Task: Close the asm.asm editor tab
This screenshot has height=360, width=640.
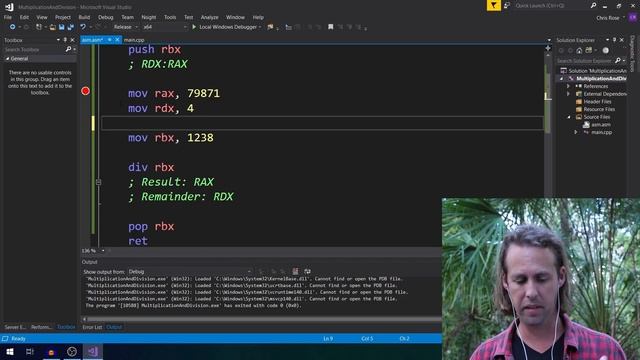Action: coord(117,40)
